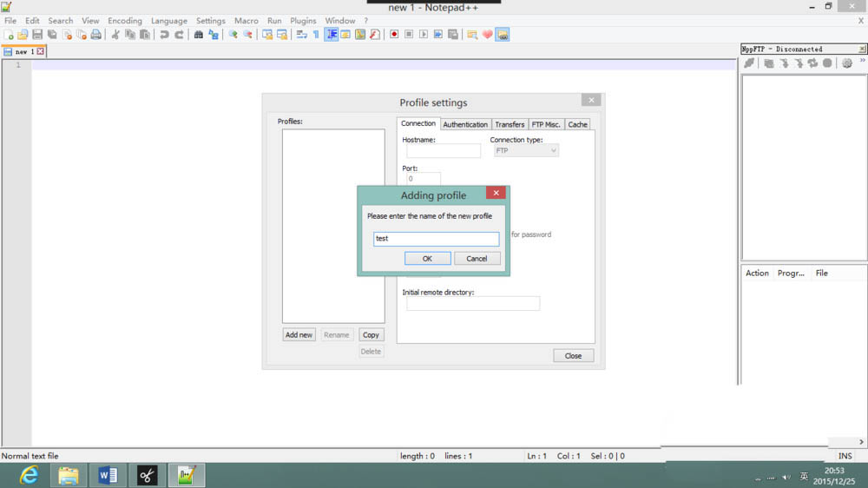Click the Zoom in toolbar icon
This screenshot has width=868, height=488.
point(233,35)
